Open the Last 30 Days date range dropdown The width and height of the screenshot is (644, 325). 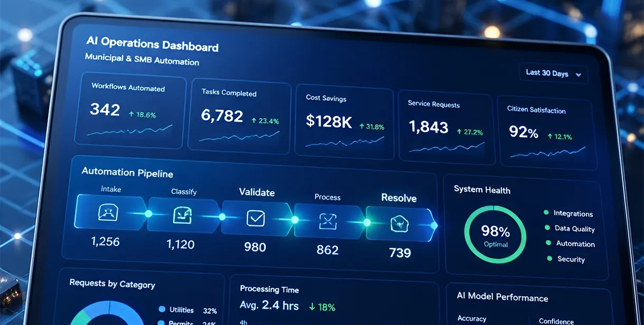pos(553,73)
